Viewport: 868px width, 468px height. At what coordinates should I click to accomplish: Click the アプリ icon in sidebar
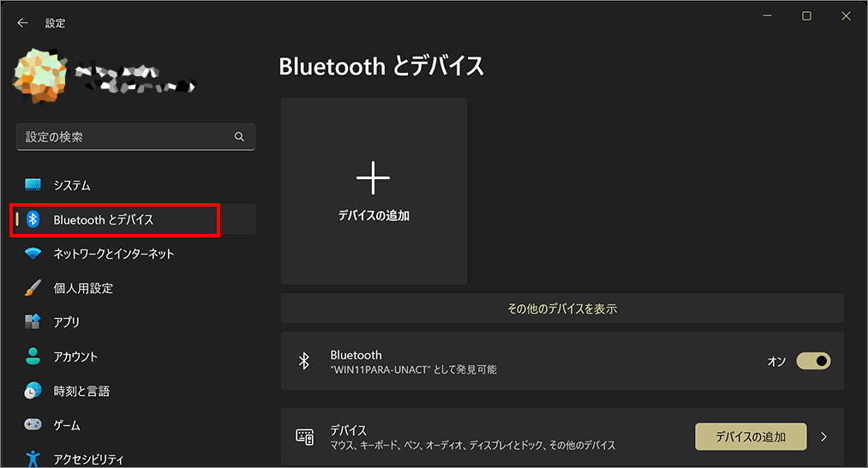tap(33, 321)
